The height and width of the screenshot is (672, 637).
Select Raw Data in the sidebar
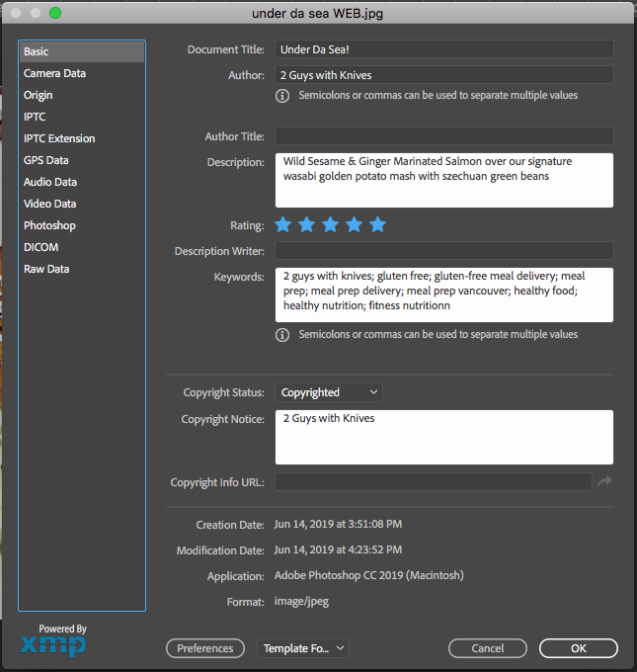46,269
